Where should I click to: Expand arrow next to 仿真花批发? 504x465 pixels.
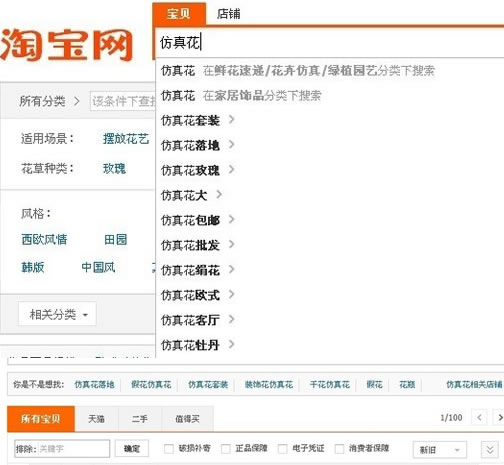[x=231, y=244]
